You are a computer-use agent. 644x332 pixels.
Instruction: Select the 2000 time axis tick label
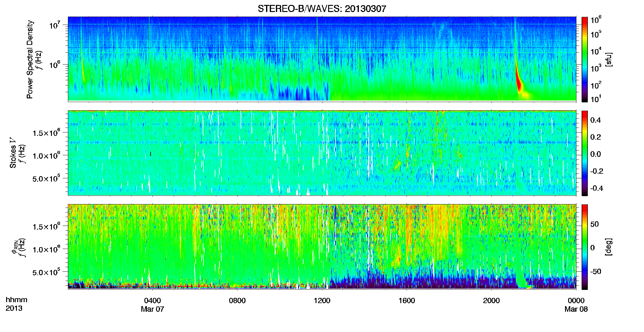click(491, 300)
